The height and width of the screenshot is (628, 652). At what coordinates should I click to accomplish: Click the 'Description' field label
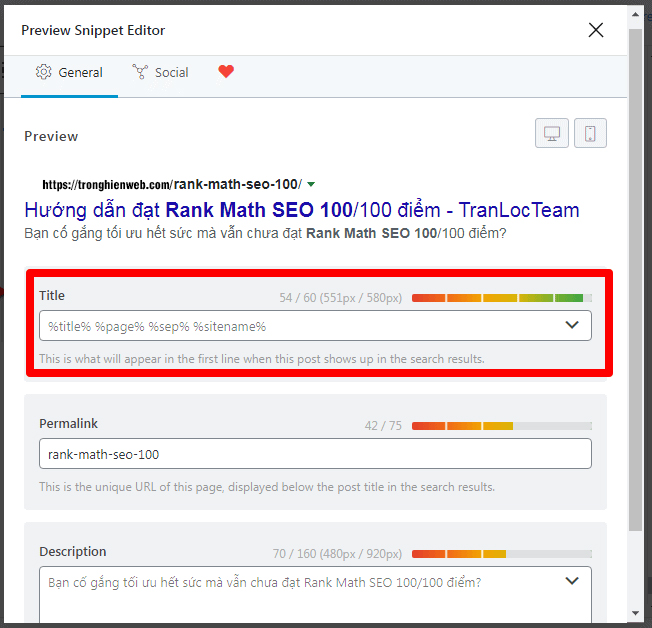pyautogui.click(x=73, y=552)
